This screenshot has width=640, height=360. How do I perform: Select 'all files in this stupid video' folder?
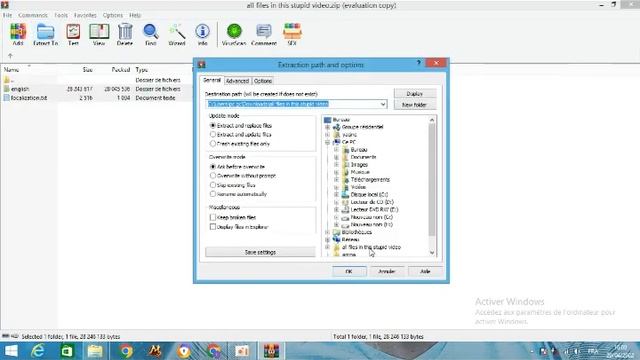click(x=371, y=247)
